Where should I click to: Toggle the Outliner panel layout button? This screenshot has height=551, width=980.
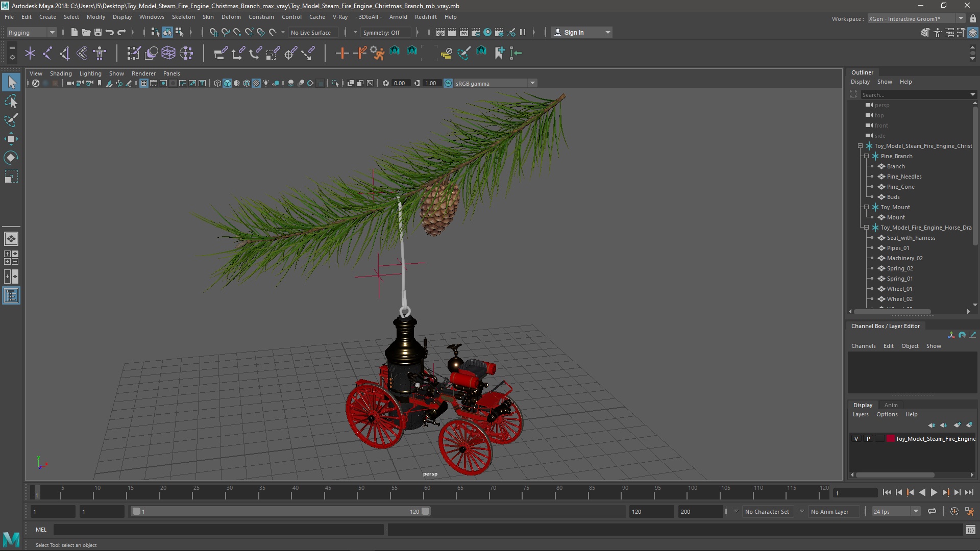[11, 295]
